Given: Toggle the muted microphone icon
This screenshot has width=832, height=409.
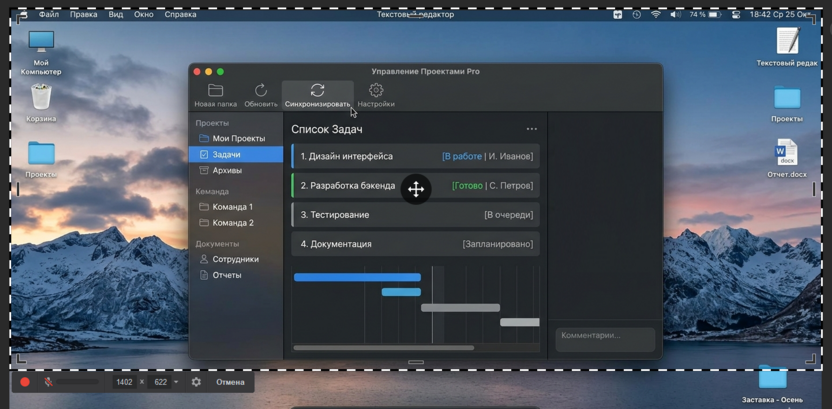Looking at the screenshot, I should [48, 382].
